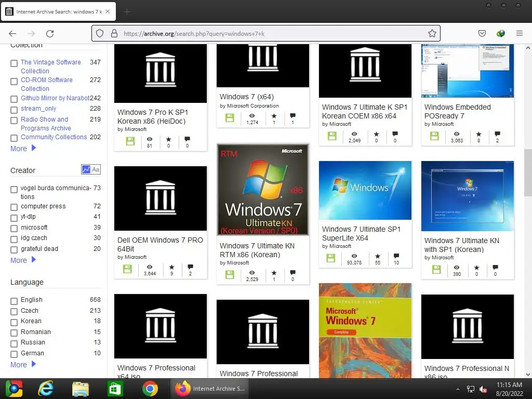Open the Radio Show and Programs Archive link
The image size is (532, 399).
[x=46, y=124]
